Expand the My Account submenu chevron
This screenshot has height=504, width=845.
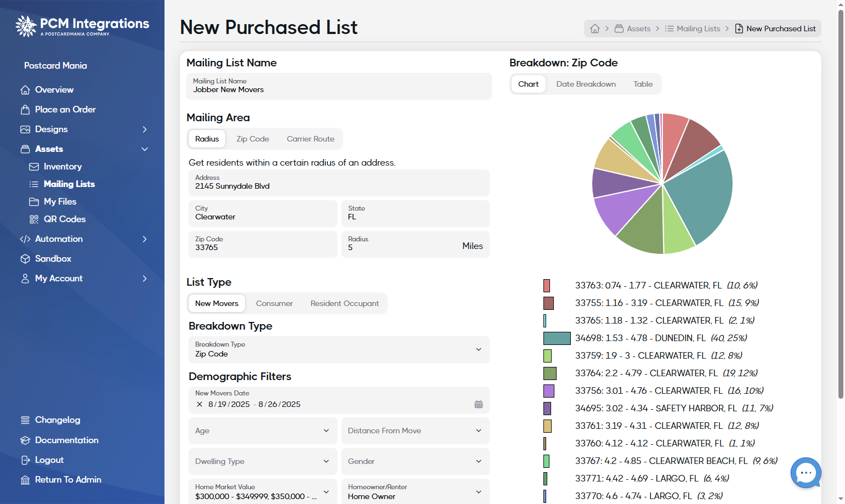[145, 279]
